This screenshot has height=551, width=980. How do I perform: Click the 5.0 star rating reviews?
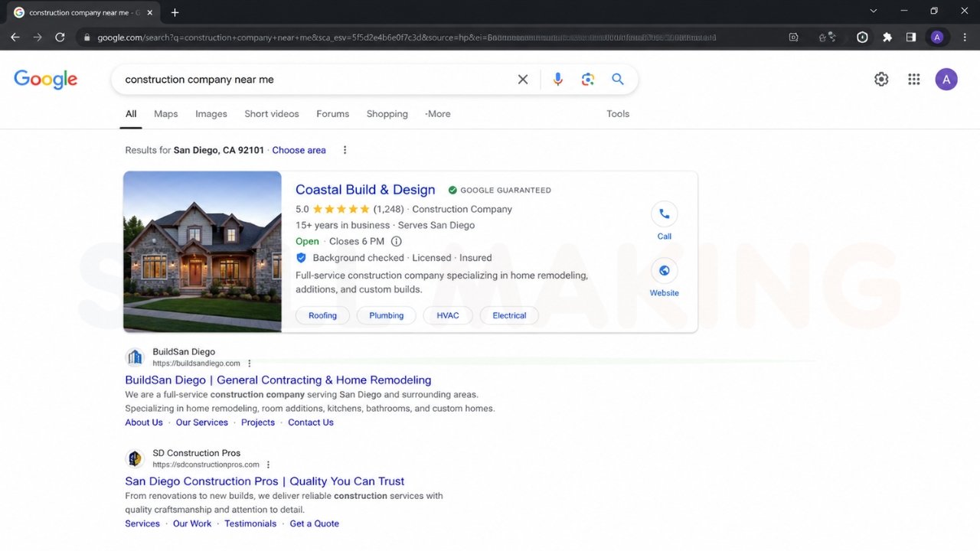[x=350, y=209]
